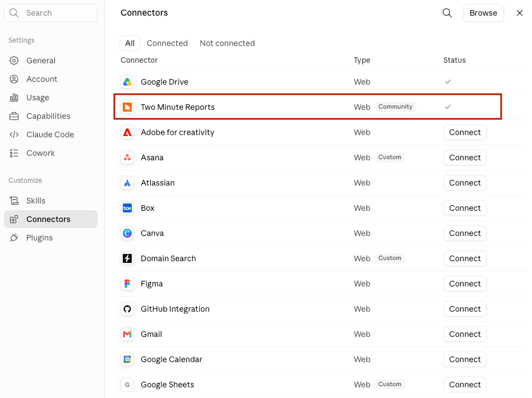Click the GitHub Integration octocat icon
The height and width of the screenshot is (398, 532).
[127, 309]
